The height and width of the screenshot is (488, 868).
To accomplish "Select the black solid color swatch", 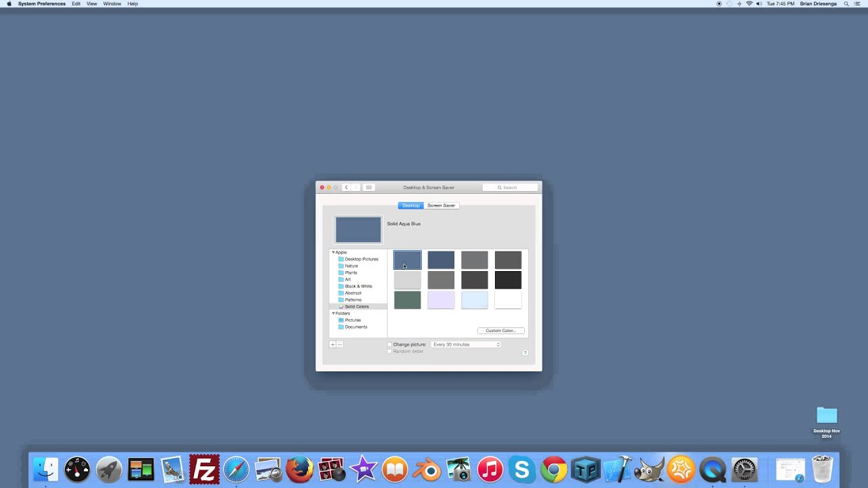I will 508,280.
